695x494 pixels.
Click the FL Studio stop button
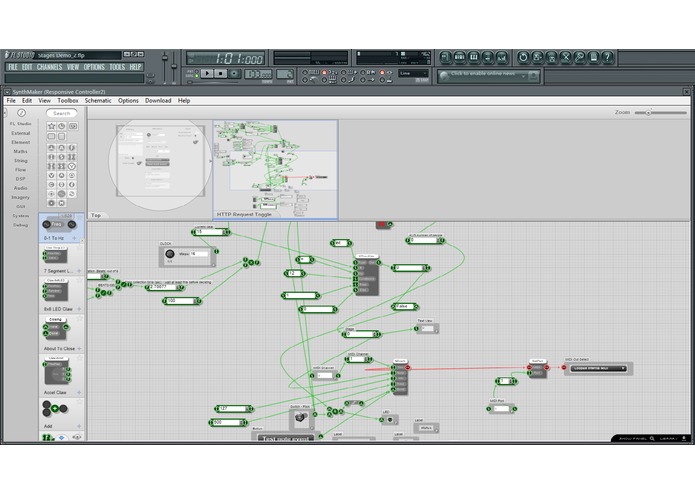[220, 74]
